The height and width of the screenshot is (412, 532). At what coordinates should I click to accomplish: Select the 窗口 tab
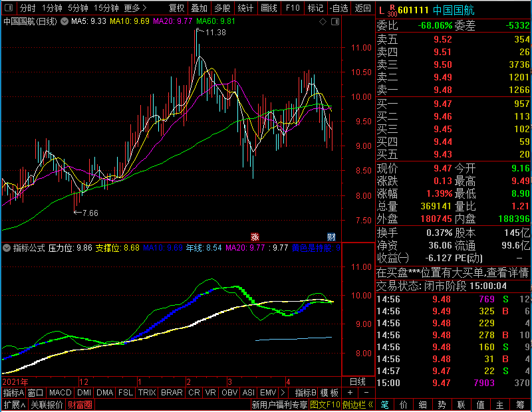coord(35,393)
